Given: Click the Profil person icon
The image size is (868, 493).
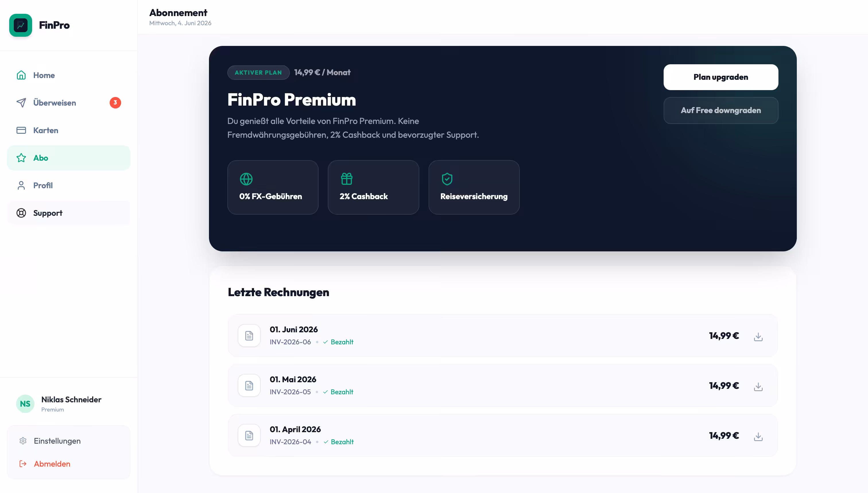Looking at the screenshot, I should pyautogui.click(x=21, y=186).
